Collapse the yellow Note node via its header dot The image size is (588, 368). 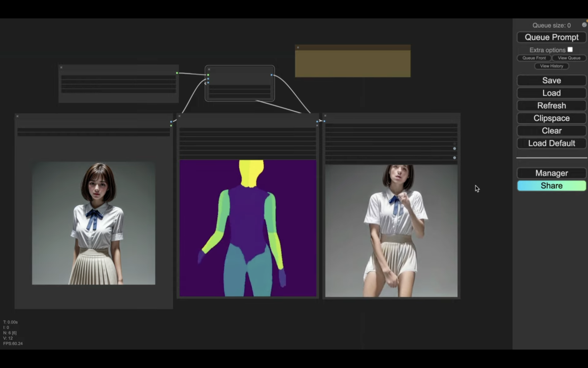297,47
